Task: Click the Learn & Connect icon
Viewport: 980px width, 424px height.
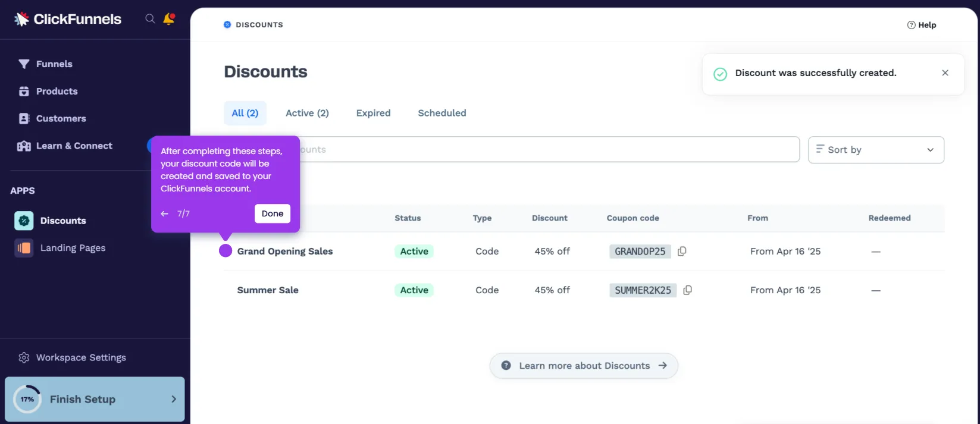Action: pyautogui.click(x=24, y=146)
